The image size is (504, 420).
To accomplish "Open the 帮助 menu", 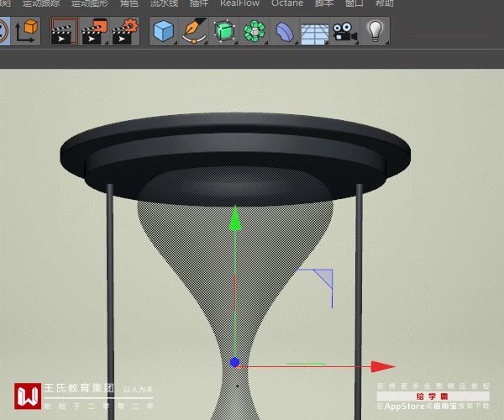I will click(x=385, y=3).
